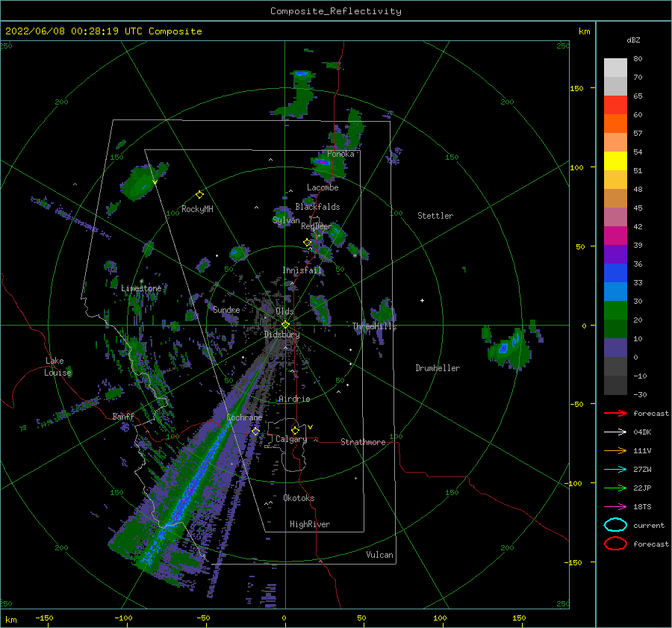This screenshot has width=672, height=628.
Task: Click the blue 36 dBZ color swatch
Action: pos(615,273)
